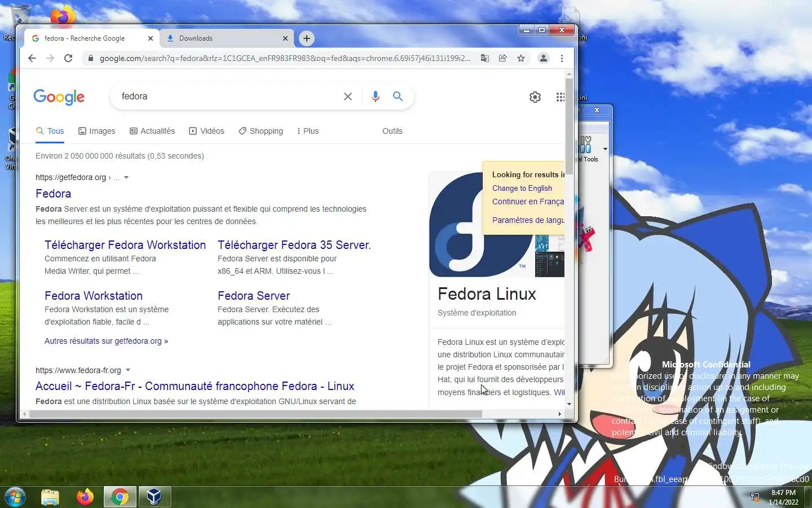This screenshot has height=508, width=812.
Task: Click the vertical scrollbar thumb in Chrome
Action: 569,126
